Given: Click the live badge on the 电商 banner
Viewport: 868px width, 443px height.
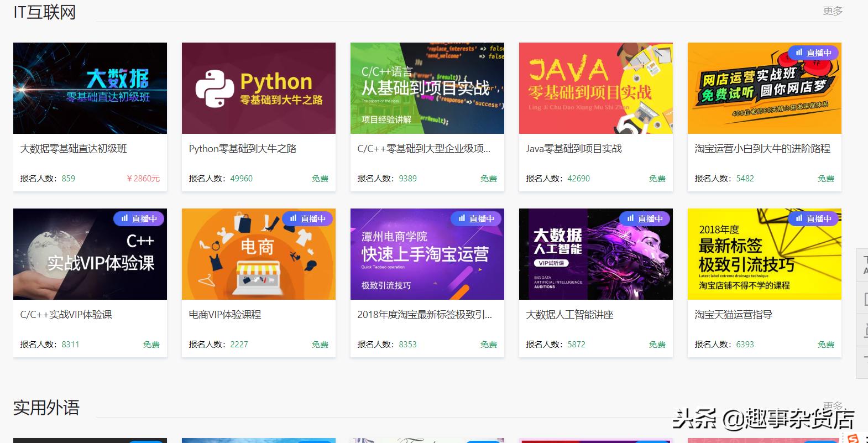Looking at the screenshot, I should [x=307, y=219].
